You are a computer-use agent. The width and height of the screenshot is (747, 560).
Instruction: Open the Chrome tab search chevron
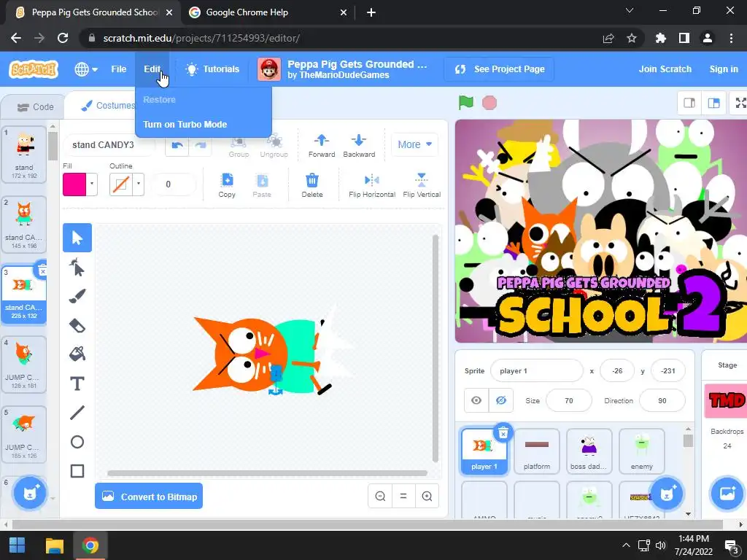[x=630, y=10]
